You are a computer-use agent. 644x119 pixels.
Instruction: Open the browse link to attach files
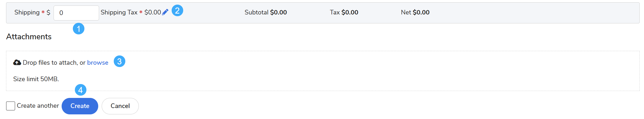98,63
